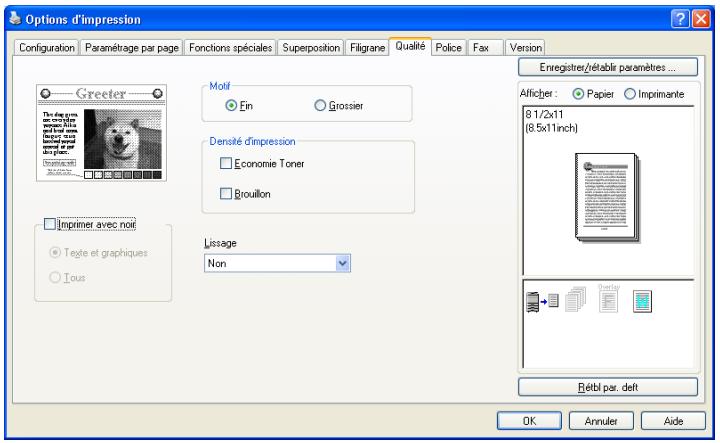Click the title bar help question mark
The width and height of the screenshot is (720, 443).
680,19
